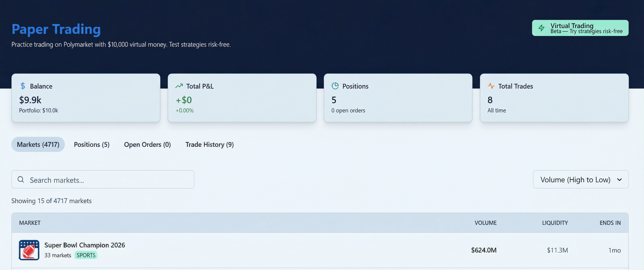The height and width of the screenshot is (270, 644).
Task: Open the Positions (5) tab
Action: point(92,144)
